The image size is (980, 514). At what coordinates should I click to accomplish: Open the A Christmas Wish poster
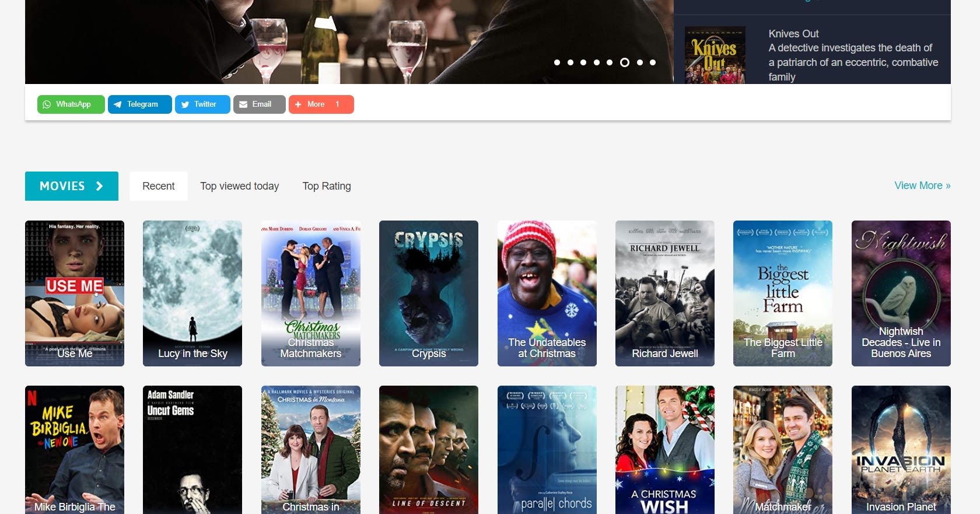point(665,450)
